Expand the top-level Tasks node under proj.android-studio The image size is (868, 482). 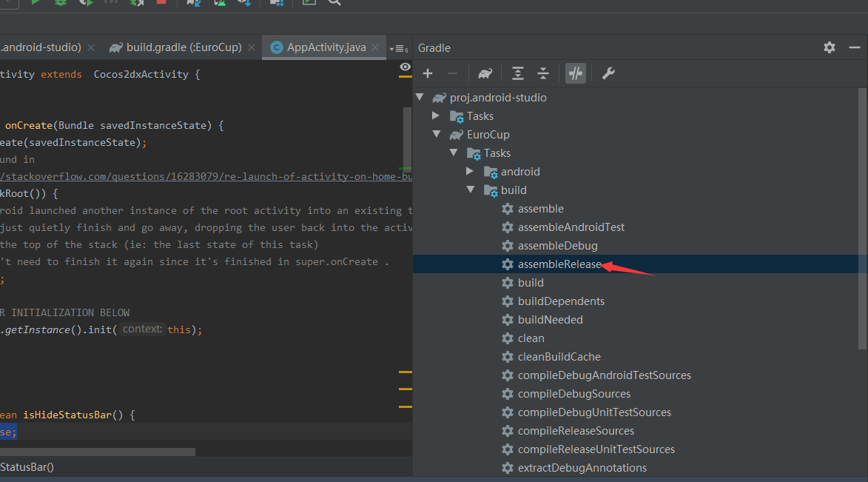pyautogui.click(x=436, y=116)
